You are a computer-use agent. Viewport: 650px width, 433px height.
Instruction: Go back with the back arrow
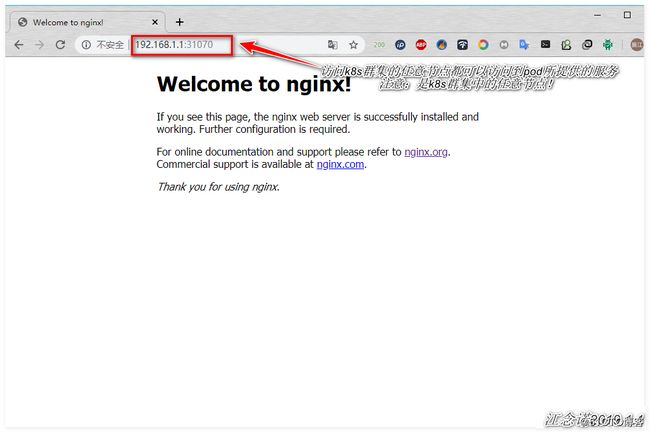coord(19,45)
